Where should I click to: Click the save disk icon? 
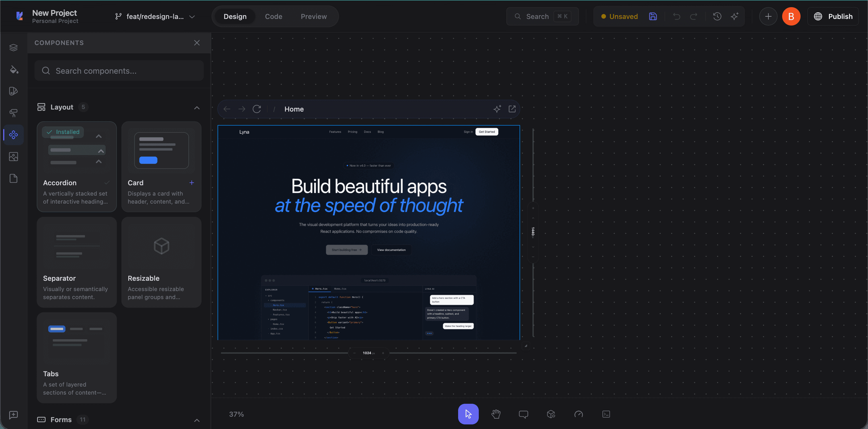[x=653, y=17]
